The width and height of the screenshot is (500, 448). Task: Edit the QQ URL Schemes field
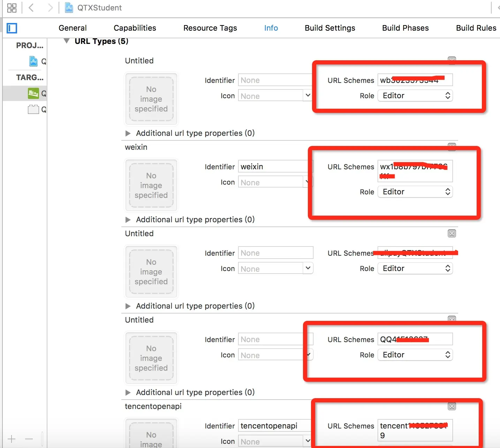point(415,339)
